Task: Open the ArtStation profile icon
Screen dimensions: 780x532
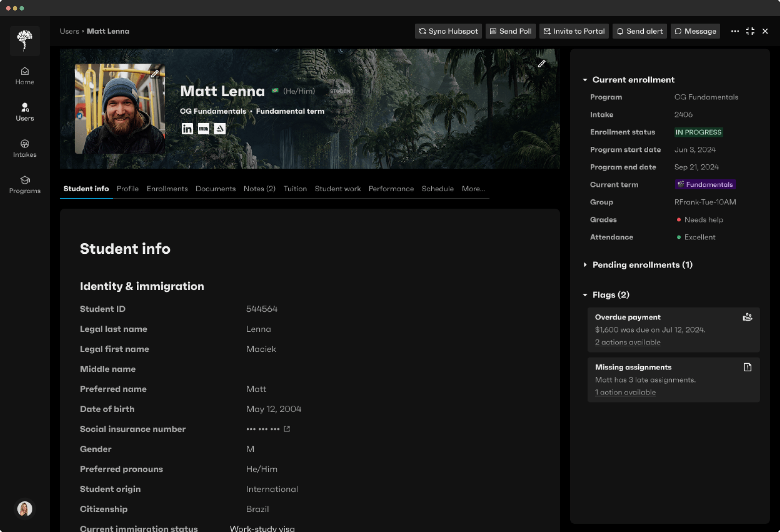Action: click(220, 129)
